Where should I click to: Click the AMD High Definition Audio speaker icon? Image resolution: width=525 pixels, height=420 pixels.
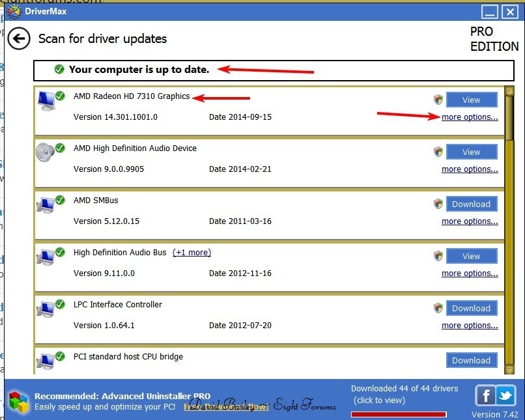point(45,152)
